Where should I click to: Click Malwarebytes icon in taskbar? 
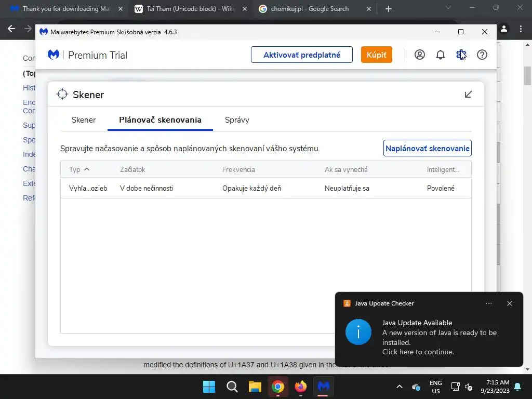(323, 387)
